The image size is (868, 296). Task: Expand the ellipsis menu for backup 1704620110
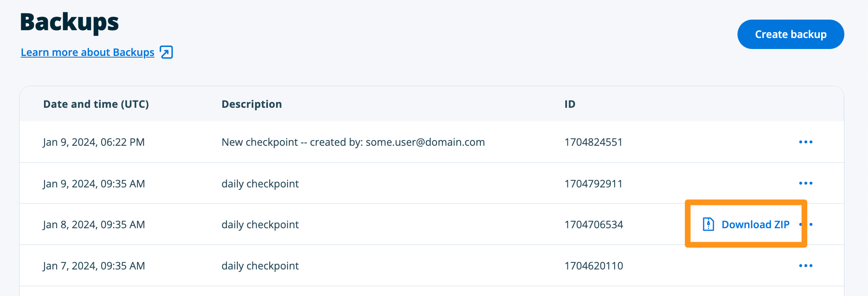[806, 266]
